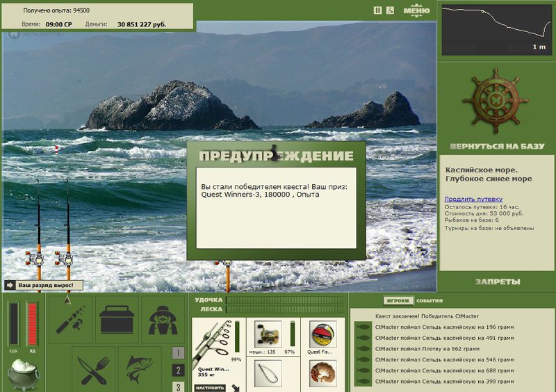Click fish icon for herring 546 грамм
556x392 pixels.
pos(363,360)
